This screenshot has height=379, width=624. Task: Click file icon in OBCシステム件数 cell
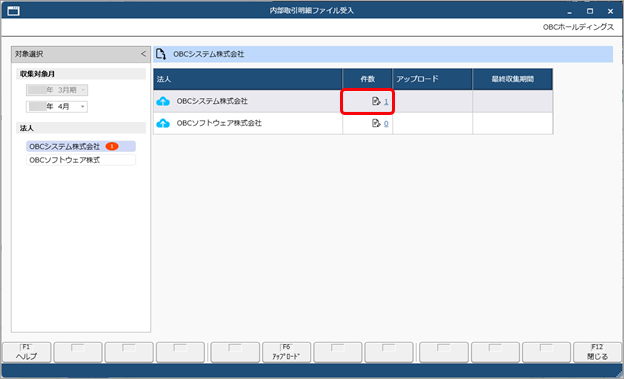pos(376,101)
